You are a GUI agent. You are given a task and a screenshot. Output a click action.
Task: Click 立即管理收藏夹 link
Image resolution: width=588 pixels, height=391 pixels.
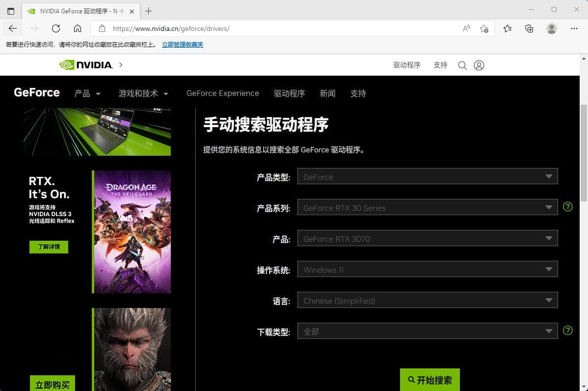coord(183,45)
